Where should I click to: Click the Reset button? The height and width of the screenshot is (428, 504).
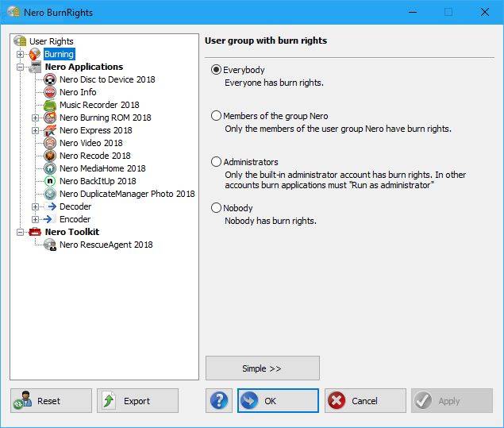tap(51, 401)
